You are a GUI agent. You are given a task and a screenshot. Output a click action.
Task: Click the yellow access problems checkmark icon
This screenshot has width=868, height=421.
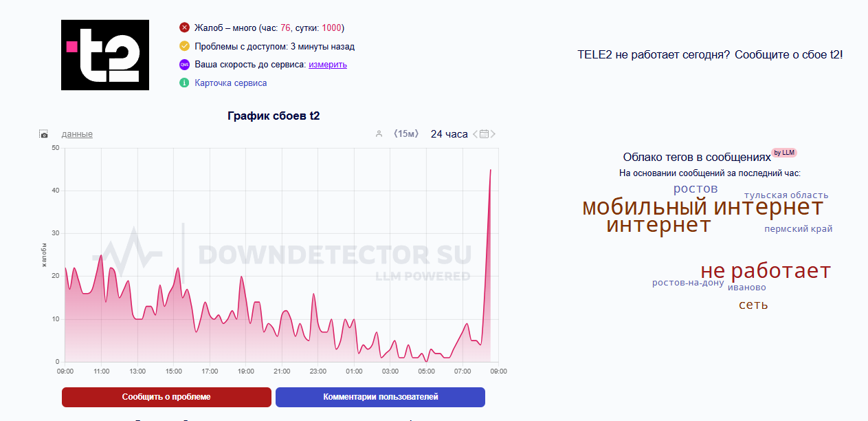(184, 47)
